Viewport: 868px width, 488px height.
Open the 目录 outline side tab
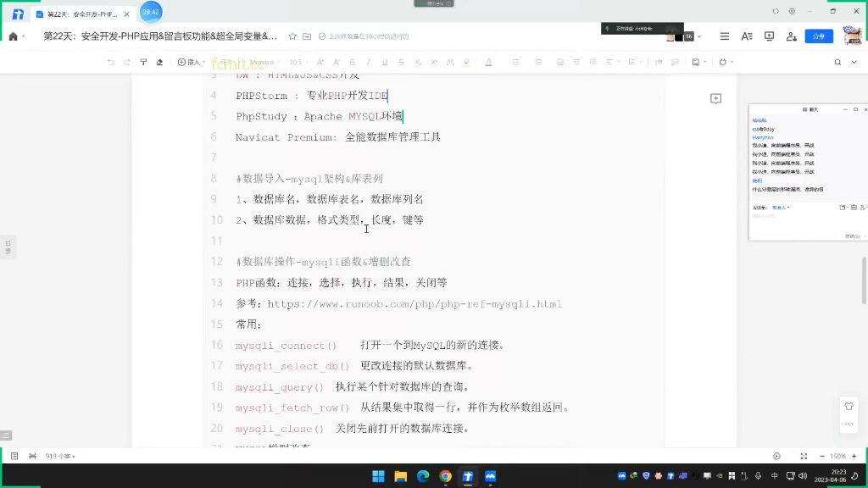8,247
